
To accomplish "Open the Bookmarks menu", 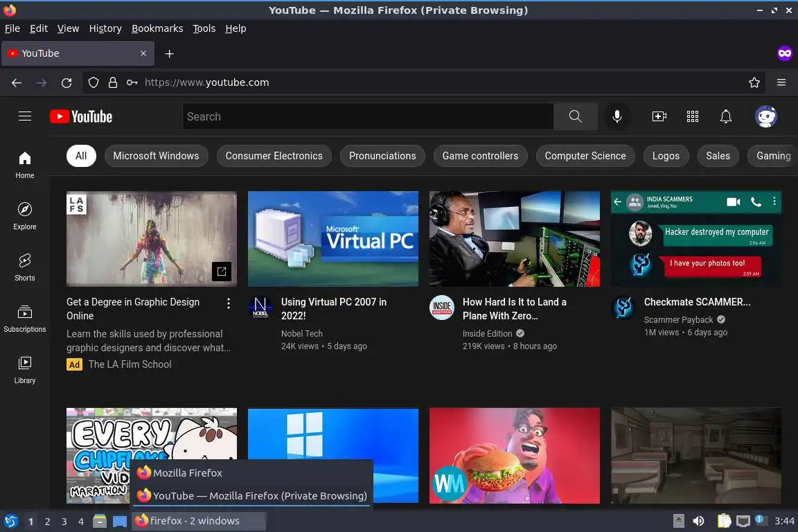I will click(157, 28).
